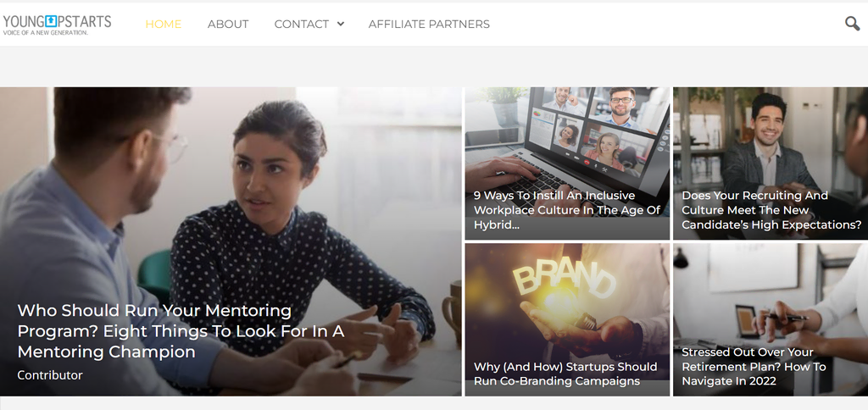Image resolution: width=868 pixels, height=410 pixels.
Task: Open the mentoring champion article headline
Action: 181,331
